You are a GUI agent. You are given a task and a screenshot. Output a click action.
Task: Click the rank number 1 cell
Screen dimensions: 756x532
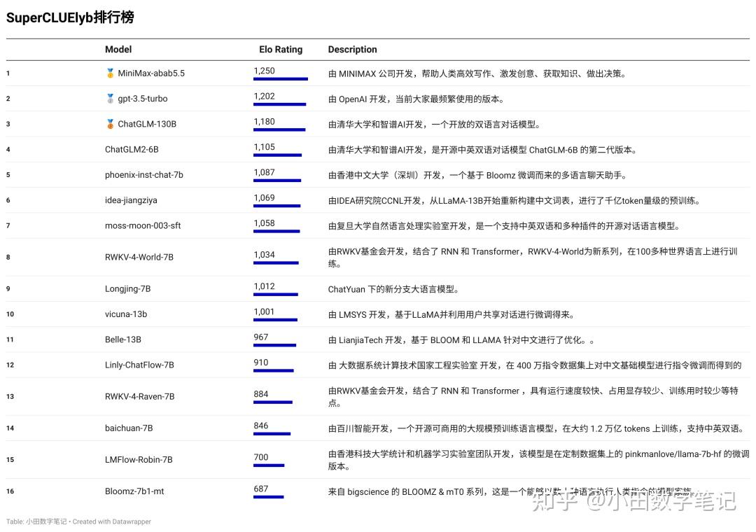tap(8, 73)
